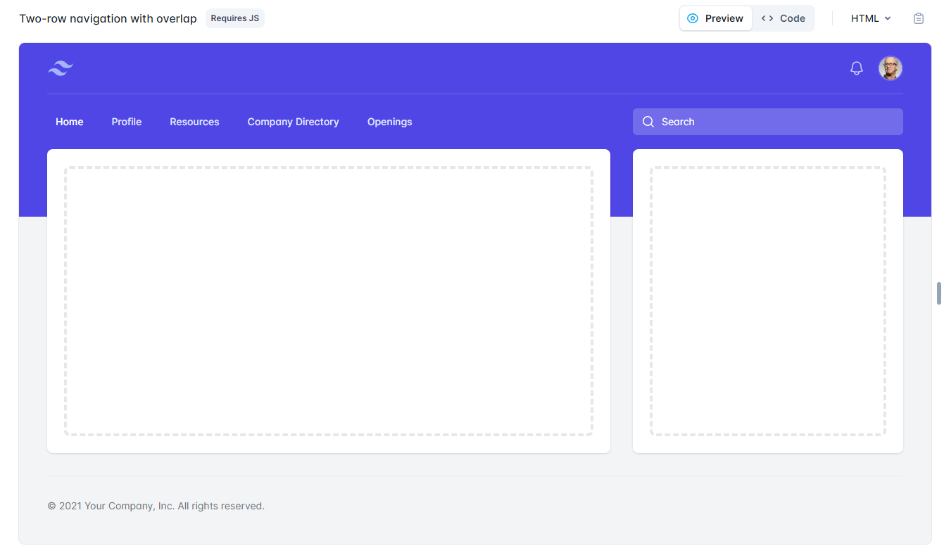Expand the HTML language selector
The width and height of the screenshot is (944, 560).
tap(870, 18)
